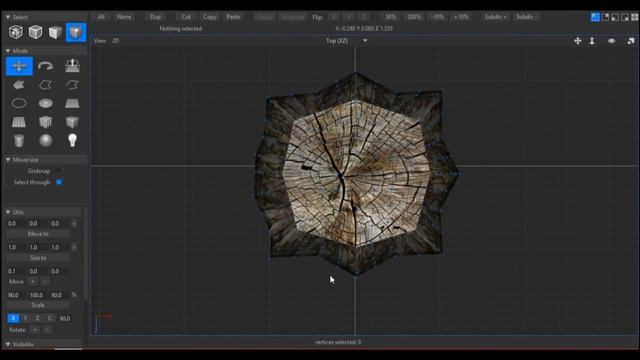Collapse the Mode panel section

[8, 51]
